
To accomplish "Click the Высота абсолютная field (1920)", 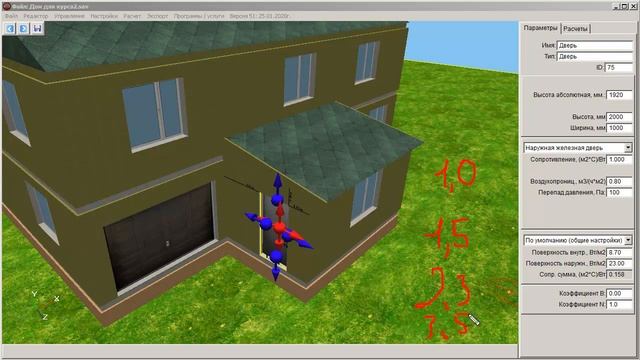I will point(620,95).
